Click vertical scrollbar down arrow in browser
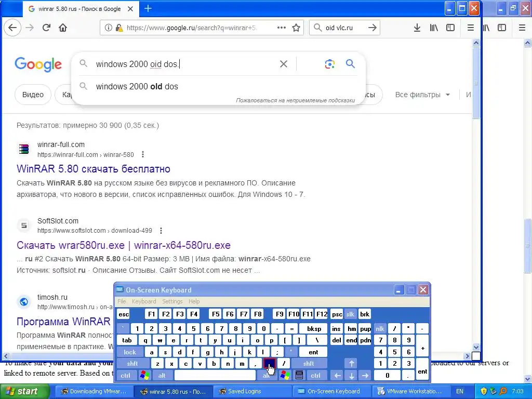The height and width of the screenshot is (399, 532). pos(476,347)
